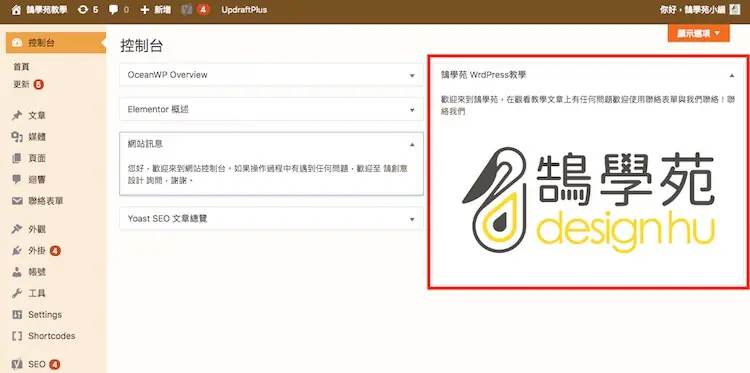Click the plug icon beside 外掛

(17, 251)
